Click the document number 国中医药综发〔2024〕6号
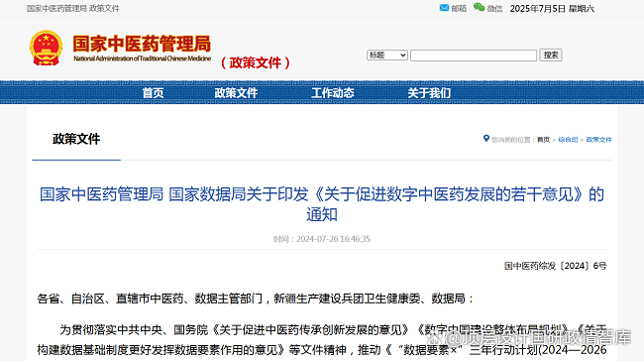The height and width of the screenshot is (361, 644). click(x=555, y=266)
